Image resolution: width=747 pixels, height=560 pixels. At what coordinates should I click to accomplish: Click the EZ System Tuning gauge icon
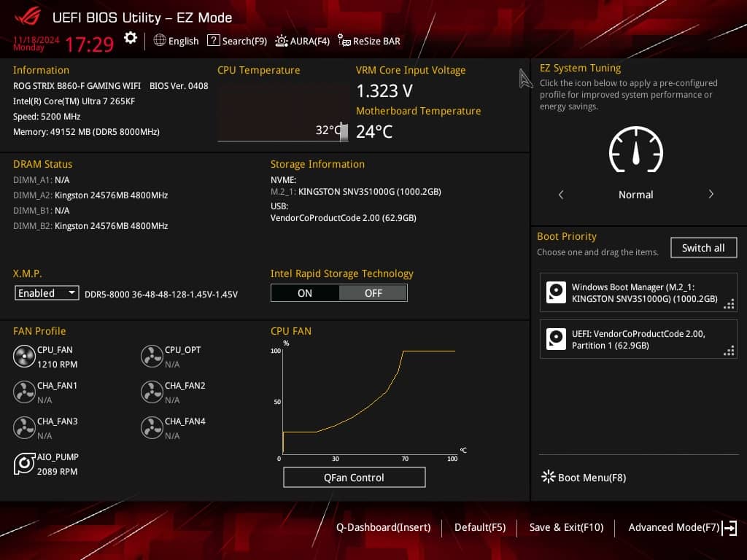[635, 149]
